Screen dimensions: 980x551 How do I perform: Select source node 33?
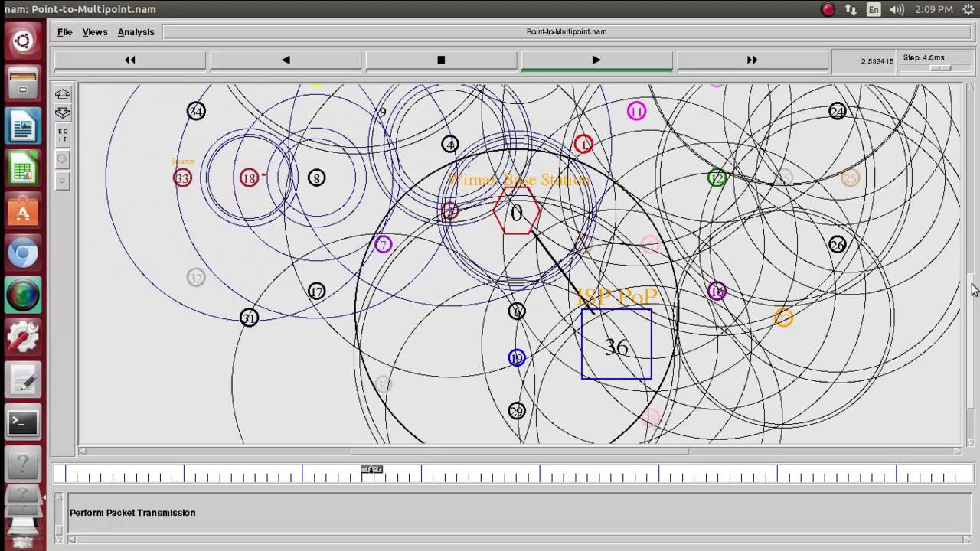(182, 178)
